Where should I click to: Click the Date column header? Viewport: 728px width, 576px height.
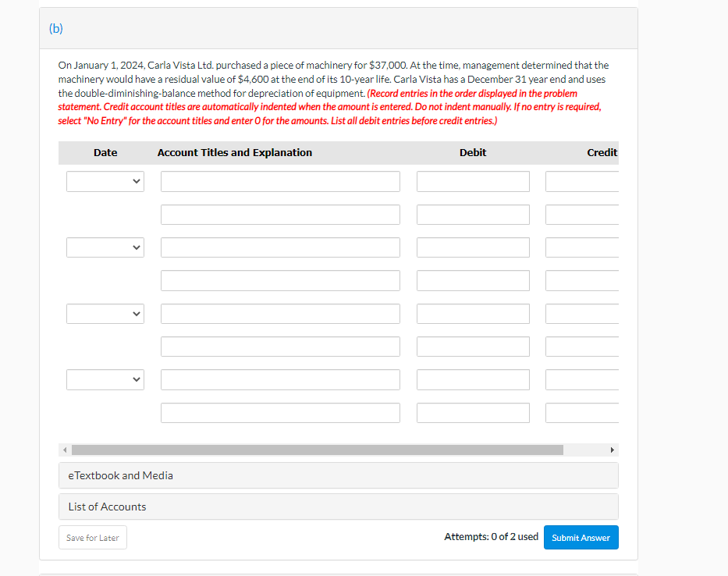pos(105,153)
